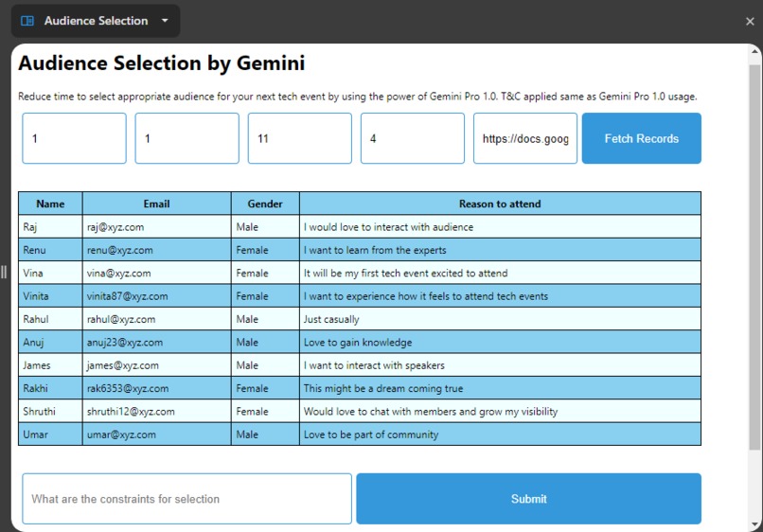Focus the constraints for selection input
Viewport: 763px width, 532px height.
[186, 499]
